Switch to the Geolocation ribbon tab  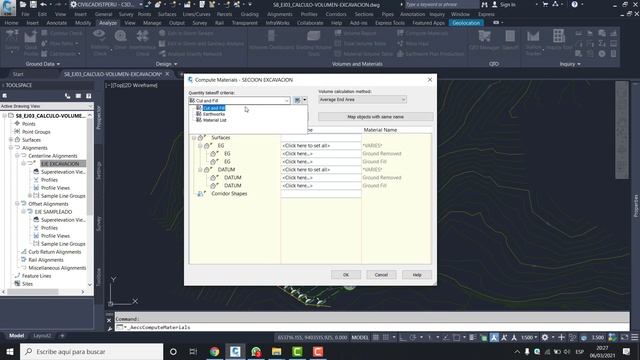466,23
